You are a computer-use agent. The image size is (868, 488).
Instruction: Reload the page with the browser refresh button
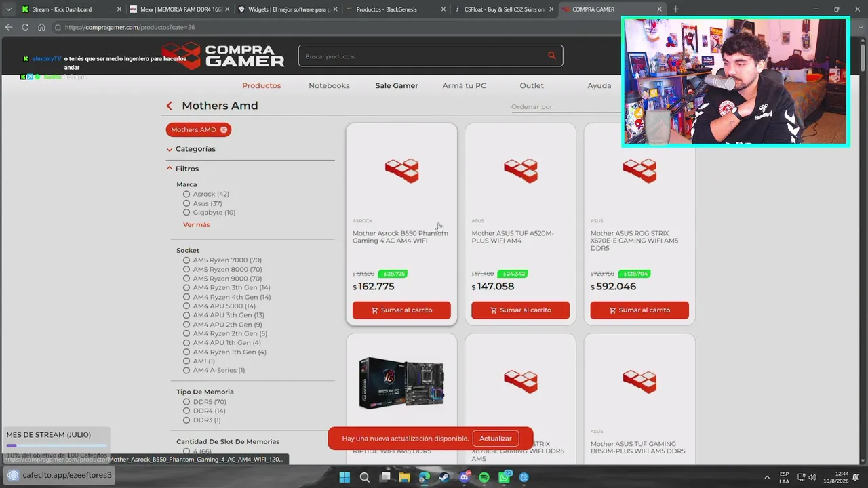point(25,27)
